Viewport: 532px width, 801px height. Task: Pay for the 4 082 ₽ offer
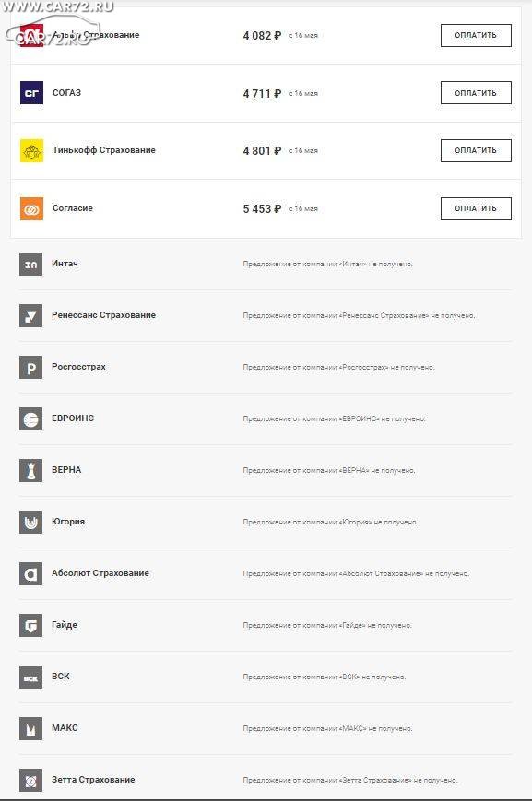[x=476, y=35]
